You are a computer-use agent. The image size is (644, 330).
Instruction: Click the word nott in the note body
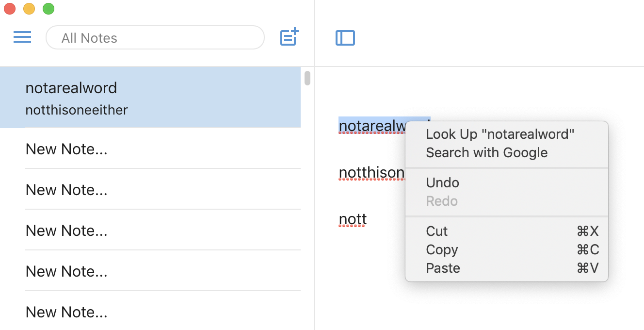352,219
